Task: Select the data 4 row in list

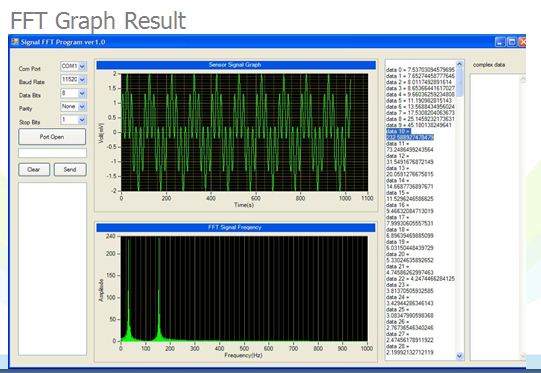Action: [x=420, y=95]
